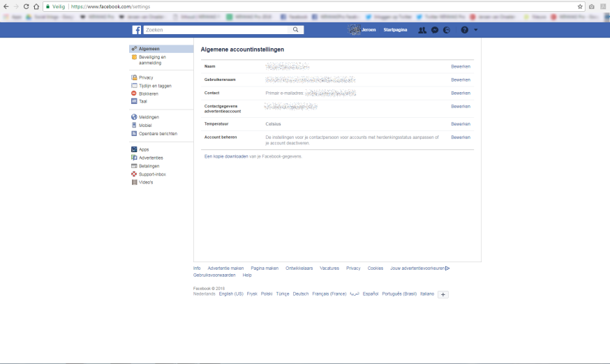Click the Beveiliging en aanmelding badge icon
The height and width of the screenshot is (364, 610).
coord(134,57)
